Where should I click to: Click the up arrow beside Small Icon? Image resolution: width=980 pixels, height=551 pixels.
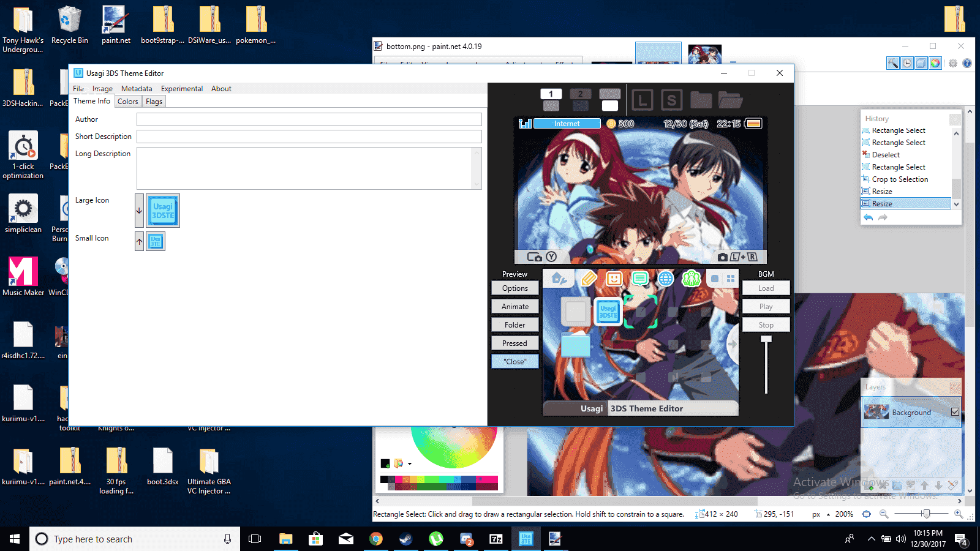click(x=139, y=241)
